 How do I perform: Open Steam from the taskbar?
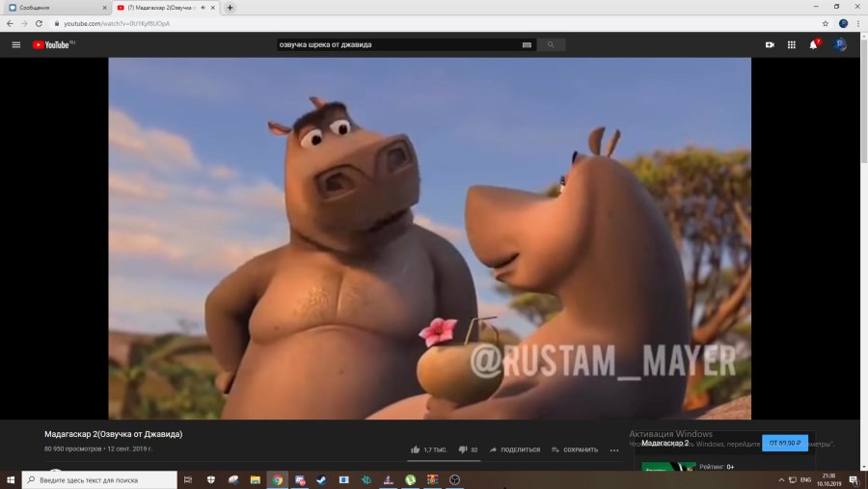click(321, 479)
